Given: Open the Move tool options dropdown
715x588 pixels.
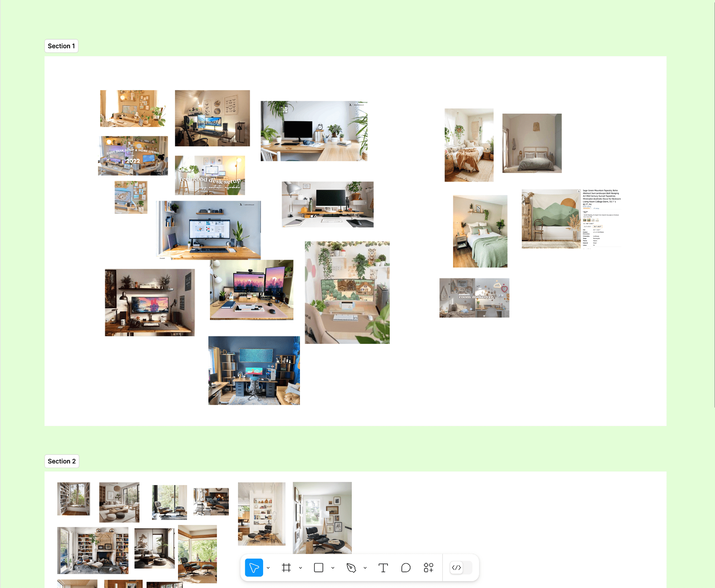Looking at the screenshot, I should pos(268,568).
